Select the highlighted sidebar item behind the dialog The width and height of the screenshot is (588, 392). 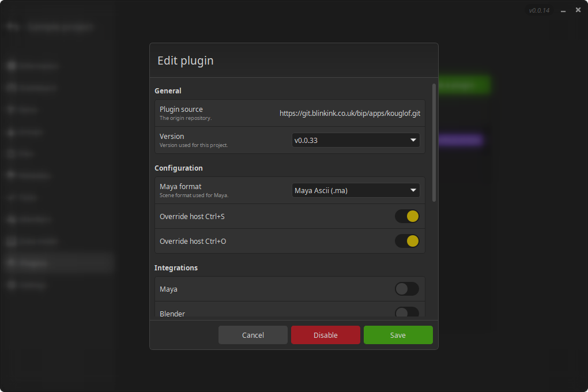coord(58,263)
